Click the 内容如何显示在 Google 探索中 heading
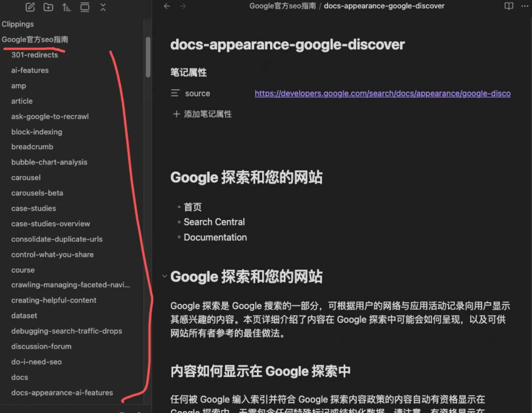Screen dimensions: 532x413 tap(260, 371)
